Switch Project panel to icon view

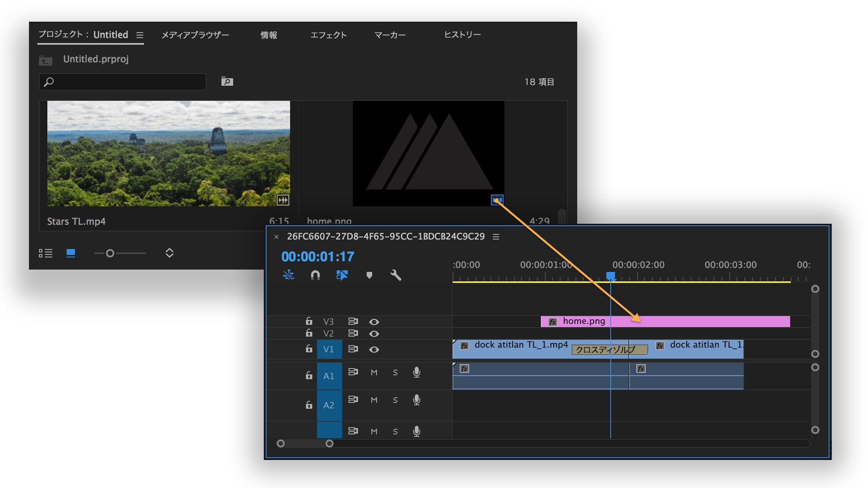(71, 253)
